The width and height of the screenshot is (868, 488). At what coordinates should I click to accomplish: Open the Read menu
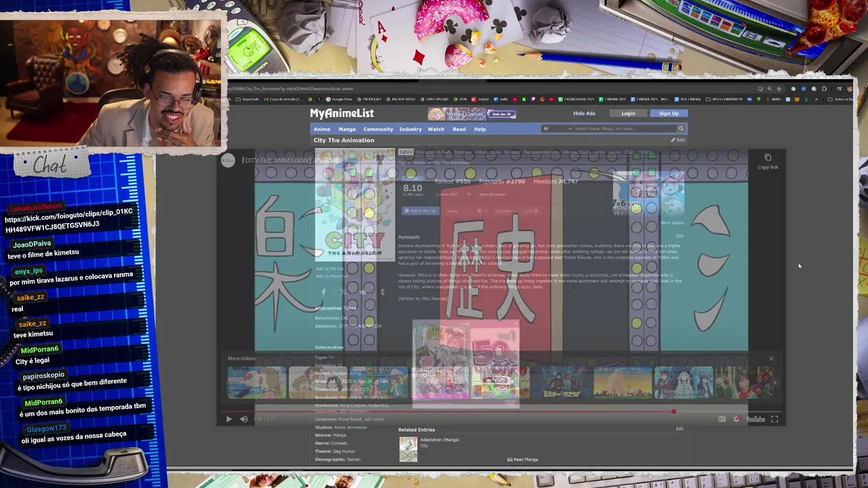(459, 129)
